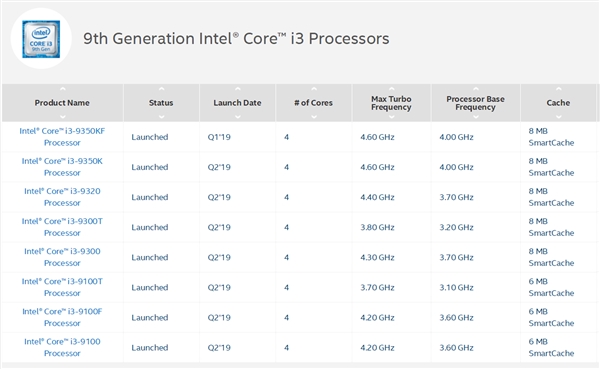Click the Launch Date column header
600x369 pixels.
[237, 103]
